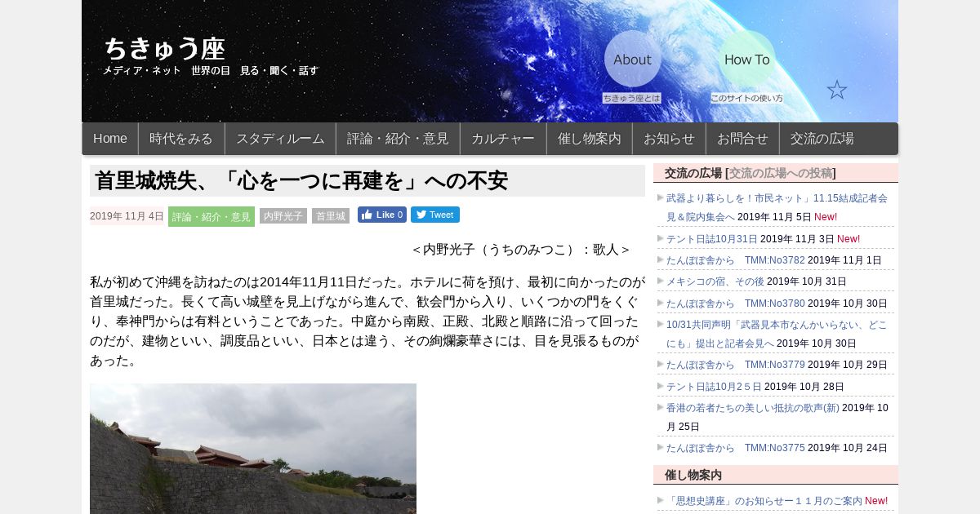Click the How To circle icon

tap(746, 59)
